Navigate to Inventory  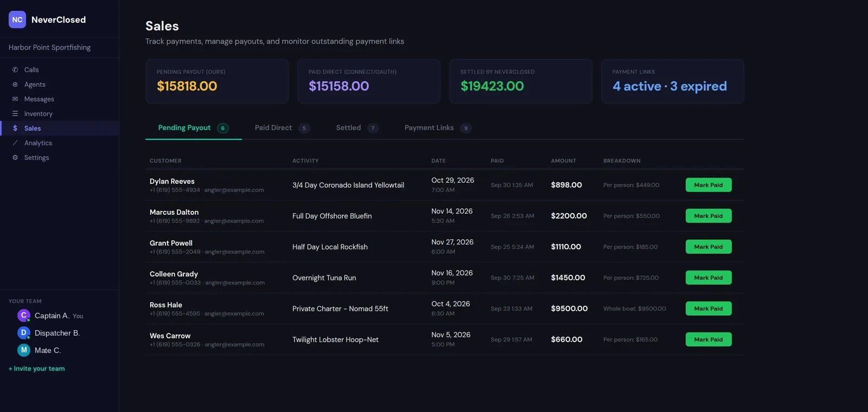coord(60,114)
